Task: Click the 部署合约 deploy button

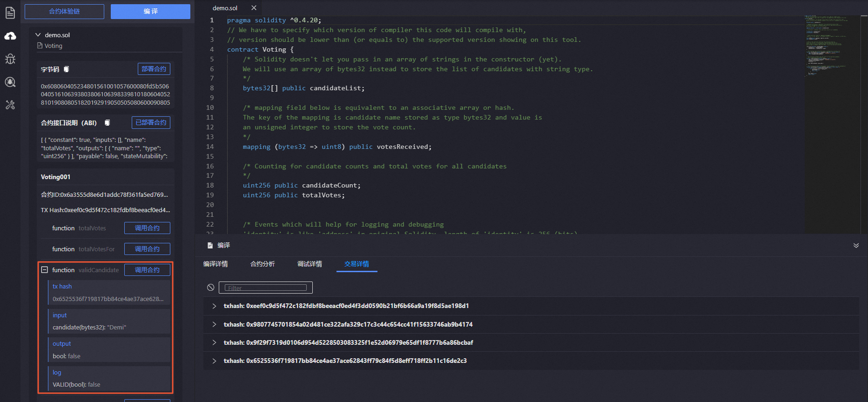Action: pyautogui.click(x=154, y=69)
